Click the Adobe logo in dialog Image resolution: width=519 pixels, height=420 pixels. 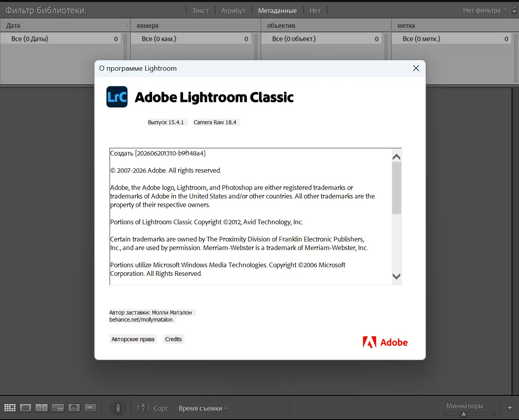[x=385, y=342]
